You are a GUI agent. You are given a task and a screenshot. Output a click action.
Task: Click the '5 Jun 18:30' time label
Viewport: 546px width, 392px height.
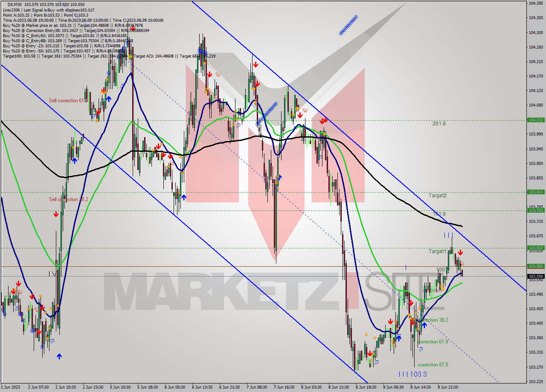coord(147,387)
